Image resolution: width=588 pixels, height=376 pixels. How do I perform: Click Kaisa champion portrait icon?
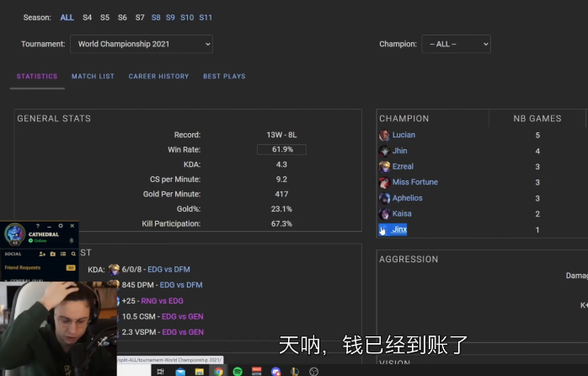(384, 214)
